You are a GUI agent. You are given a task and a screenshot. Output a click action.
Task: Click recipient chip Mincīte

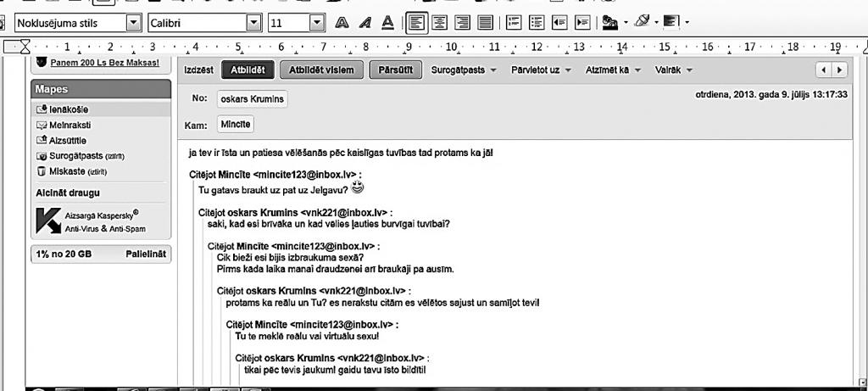click(x=236, y=125)
